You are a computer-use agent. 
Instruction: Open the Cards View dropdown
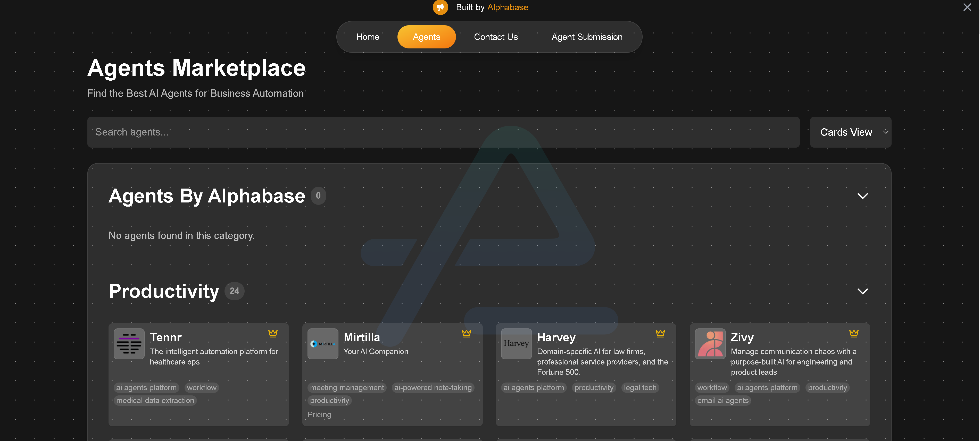851,132
